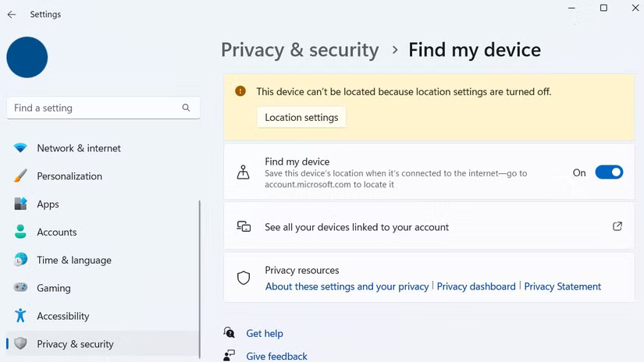
Task: Click the Accounts person icon
Action: coord(20,232)
